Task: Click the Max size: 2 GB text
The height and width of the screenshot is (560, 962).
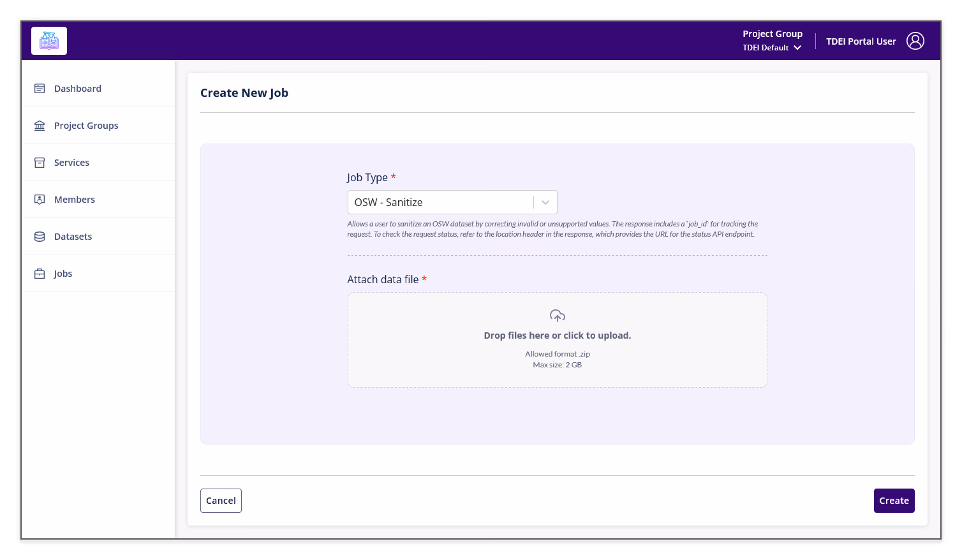Action: [558, 365]
